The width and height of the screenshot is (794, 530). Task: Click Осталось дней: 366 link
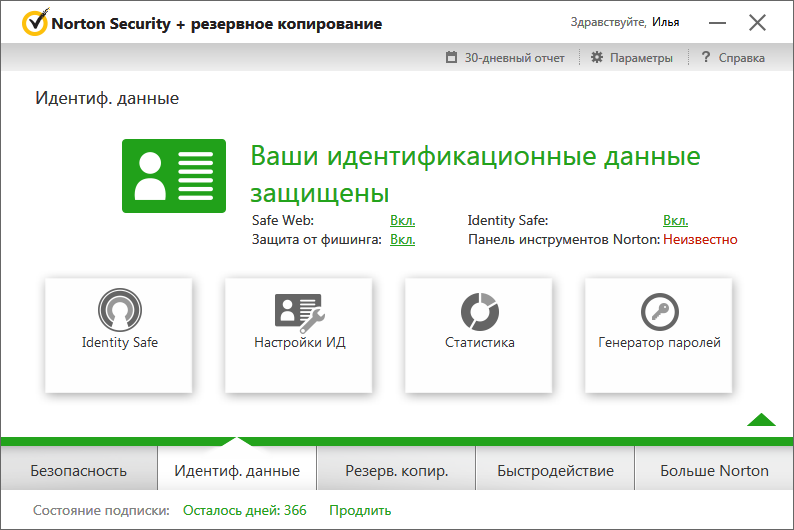245,510
